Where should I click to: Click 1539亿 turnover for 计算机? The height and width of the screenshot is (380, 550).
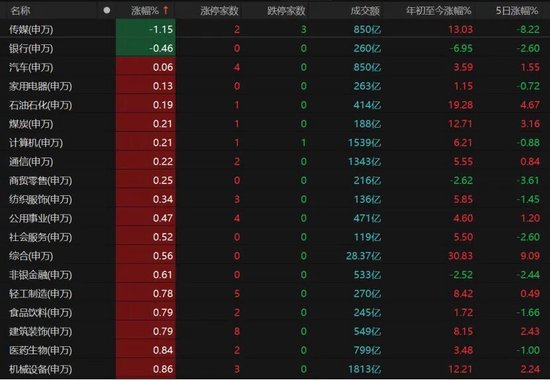click(364, 143)
